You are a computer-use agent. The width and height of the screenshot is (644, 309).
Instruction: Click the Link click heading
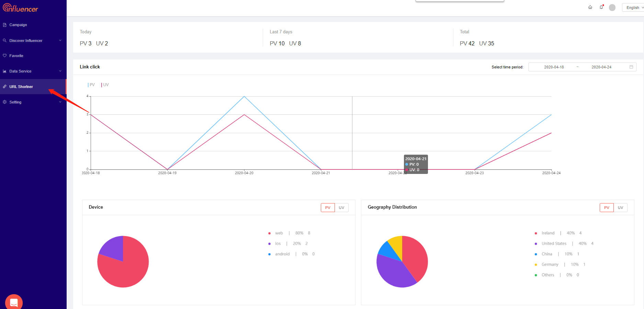[x=90, y=67]
